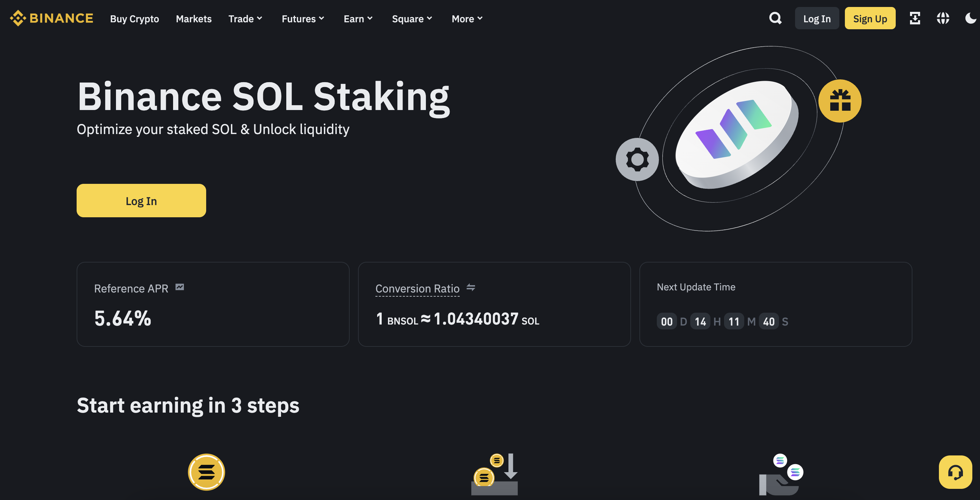980x500 pixels.
Task: Open search on the Binance navbar
Action: tap(775, 18)
